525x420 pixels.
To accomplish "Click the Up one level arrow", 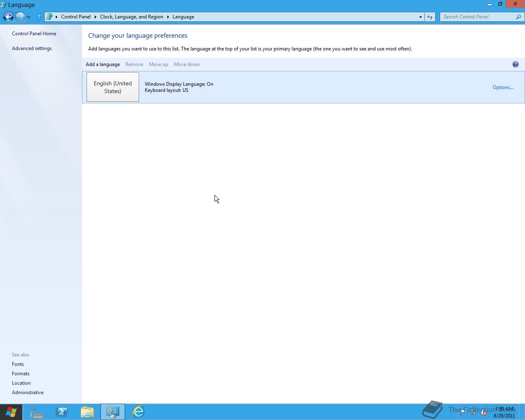I will (39, 17).
